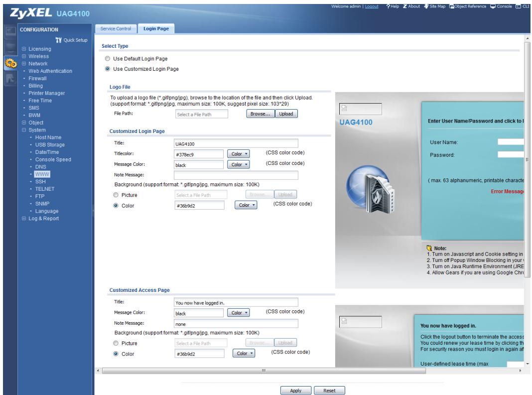Collapse the System menu
The width and height of the screenshot is (532, 395).
[24, 131]
